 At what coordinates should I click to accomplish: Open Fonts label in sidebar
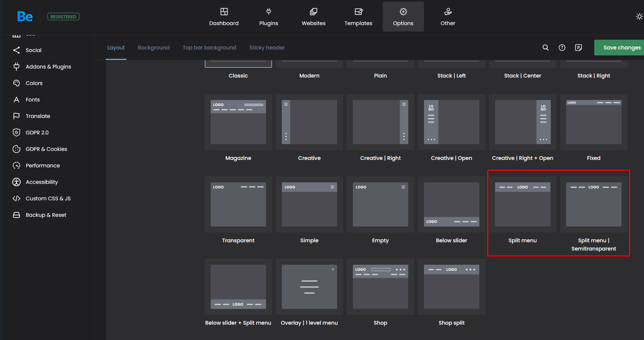pos(33,100)
